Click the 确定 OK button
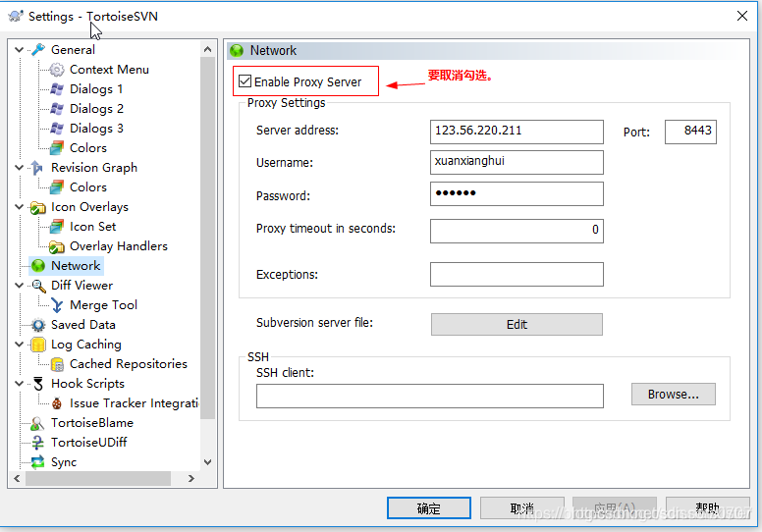This screenshot has width=762, height=532. [428, 507]
